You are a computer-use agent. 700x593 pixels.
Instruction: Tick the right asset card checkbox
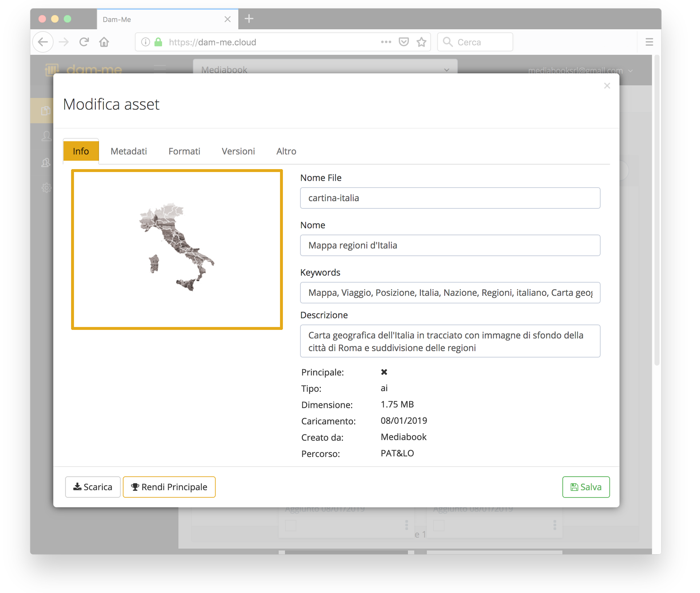tap(438, 525)
